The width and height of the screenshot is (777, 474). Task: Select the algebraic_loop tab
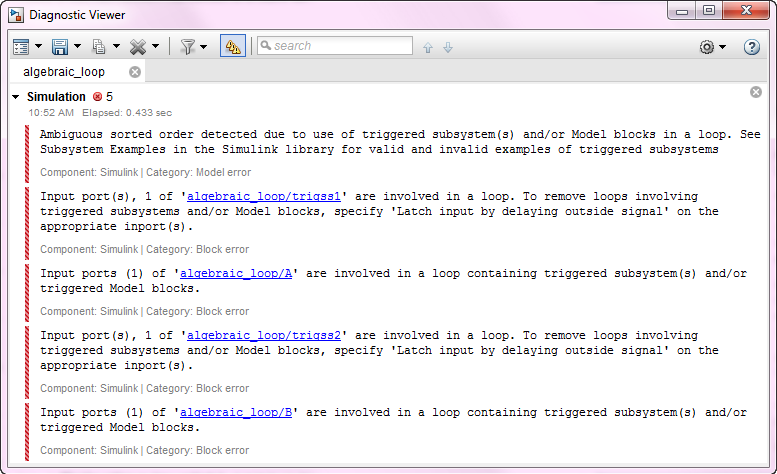pos(64,72)
